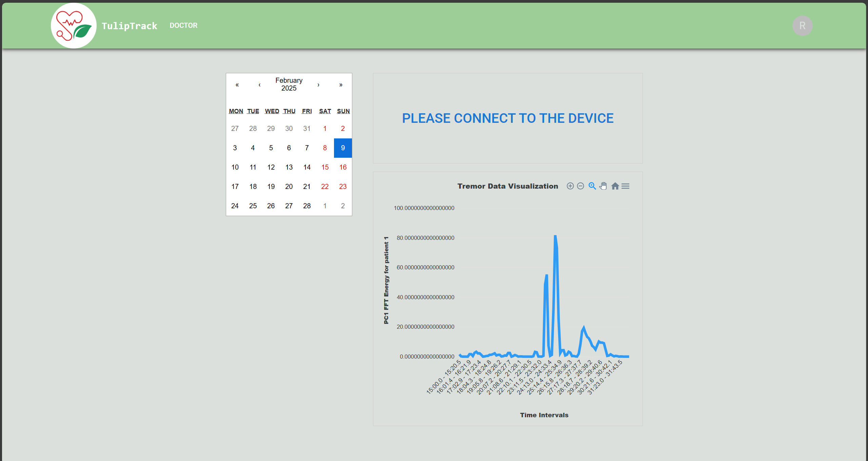
Task: Click the chart zoom in plus icon
Action: pyautogui.click(x=570, y=186)
